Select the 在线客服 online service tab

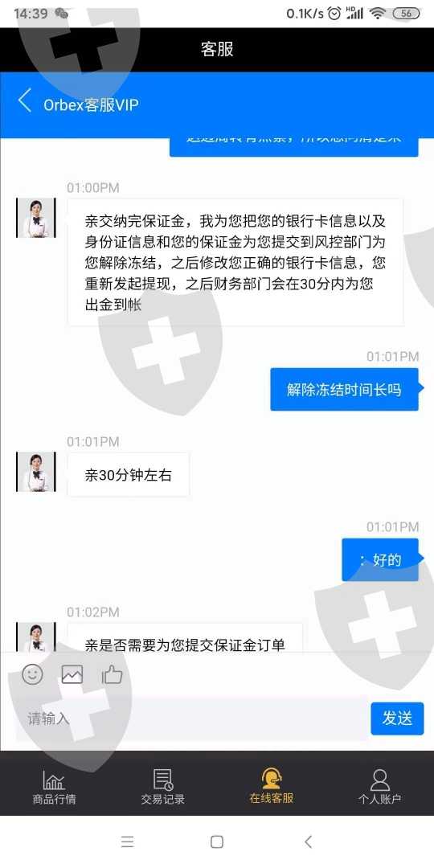(x=272, y=786)
